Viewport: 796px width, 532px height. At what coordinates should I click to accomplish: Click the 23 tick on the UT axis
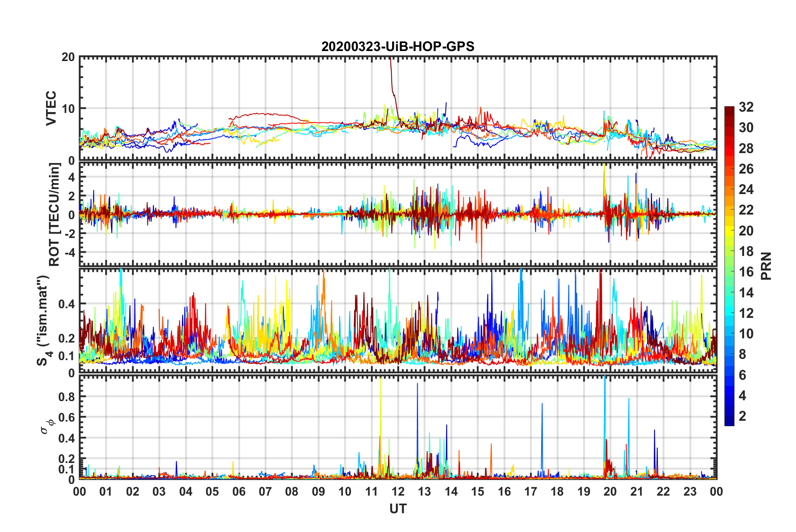[690, 491]
